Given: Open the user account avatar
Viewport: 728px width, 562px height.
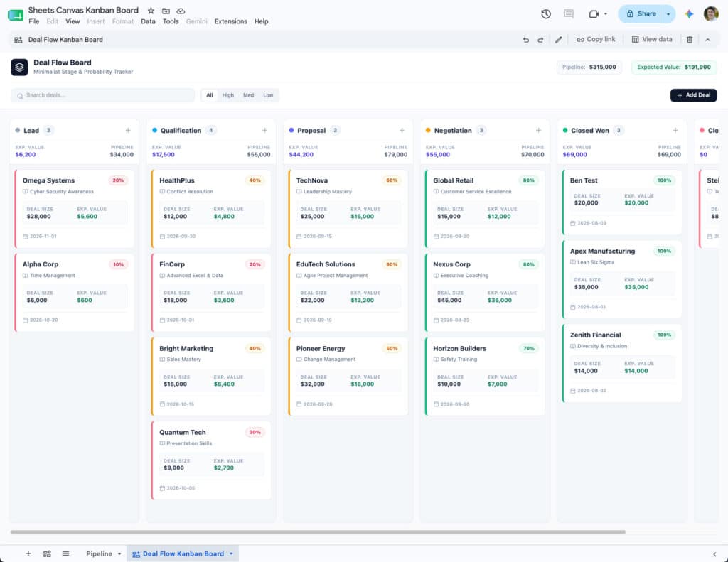Looking at the screenshot, I should click(x=711, y=14).
